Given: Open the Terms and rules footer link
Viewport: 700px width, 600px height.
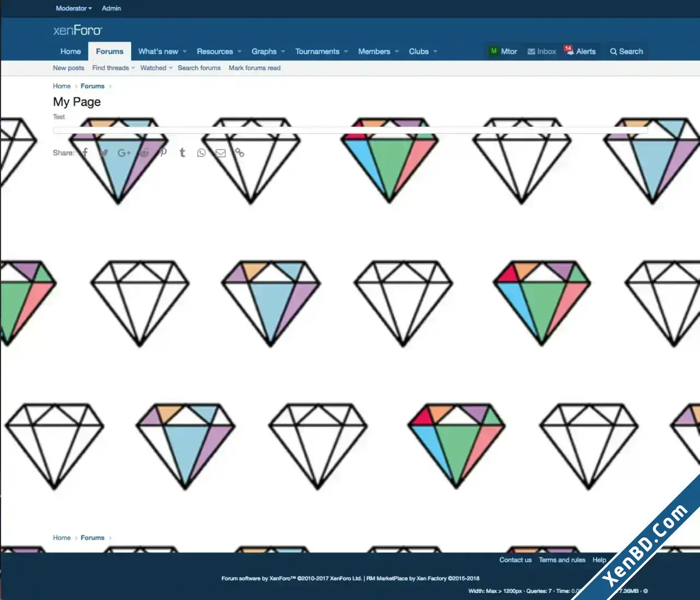Looking at the screenshot, I should click(x=562, y=560).
